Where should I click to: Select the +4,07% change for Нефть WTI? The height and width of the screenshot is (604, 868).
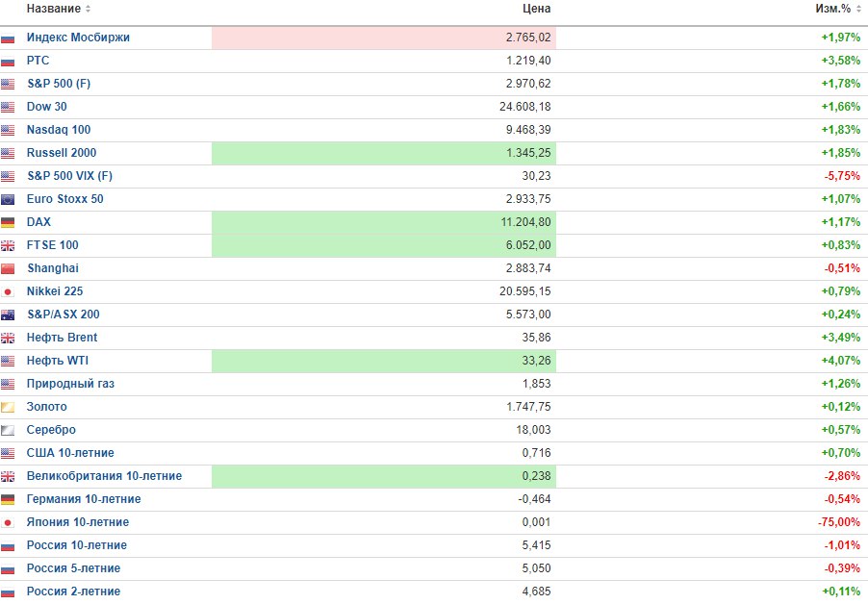click(841, 361)
